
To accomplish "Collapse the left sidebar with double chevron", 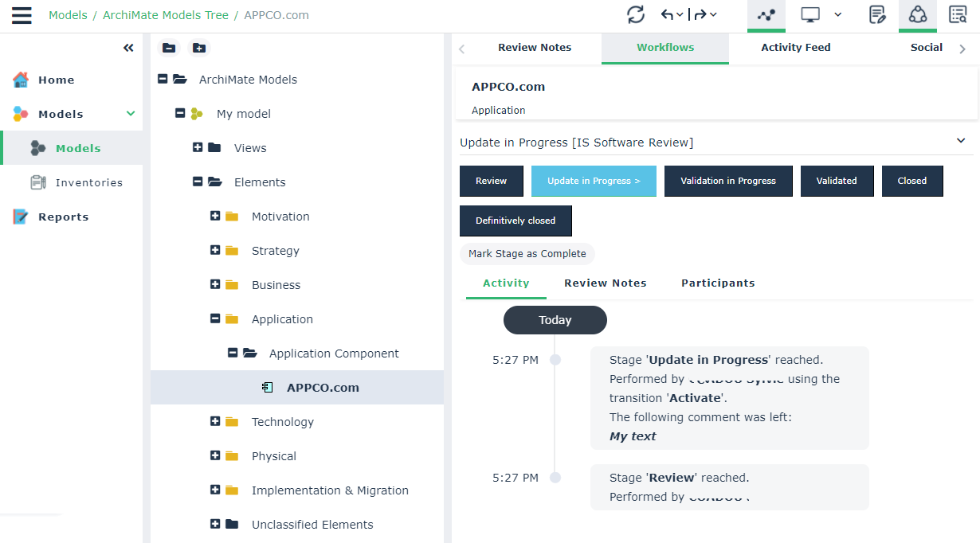I will (128, 48).
